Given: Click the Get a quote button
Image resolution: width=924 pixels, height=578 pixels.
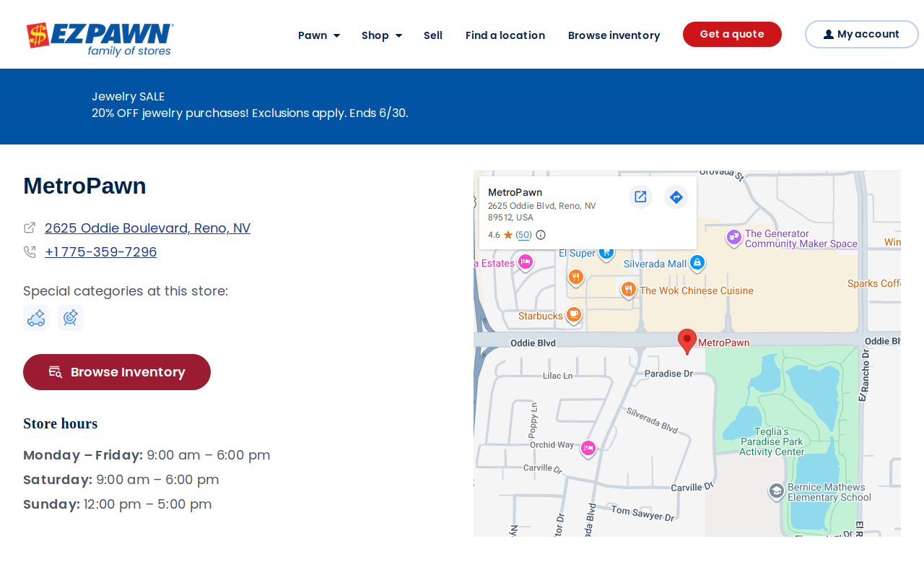Looking at the screenshot, I should (732, 35).
